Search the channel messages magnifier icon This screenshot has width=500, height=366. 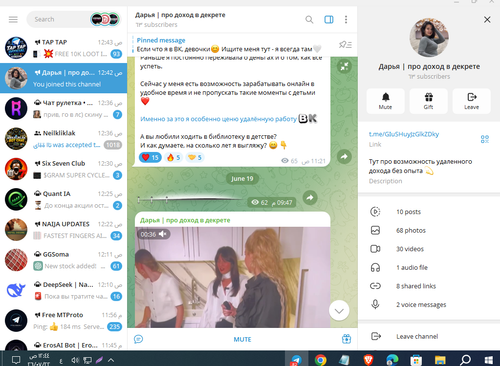pyautogui.click(x=309, y=20)
